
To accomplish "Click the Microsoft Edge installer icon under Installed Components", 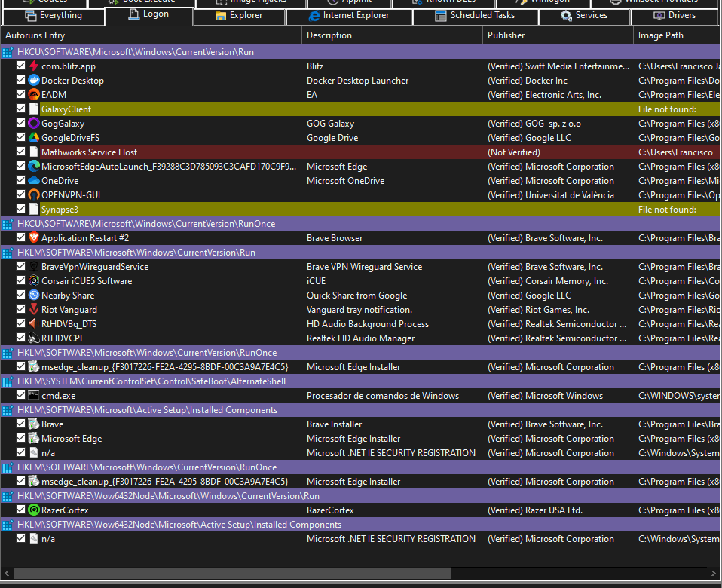I will coord(34,438).
